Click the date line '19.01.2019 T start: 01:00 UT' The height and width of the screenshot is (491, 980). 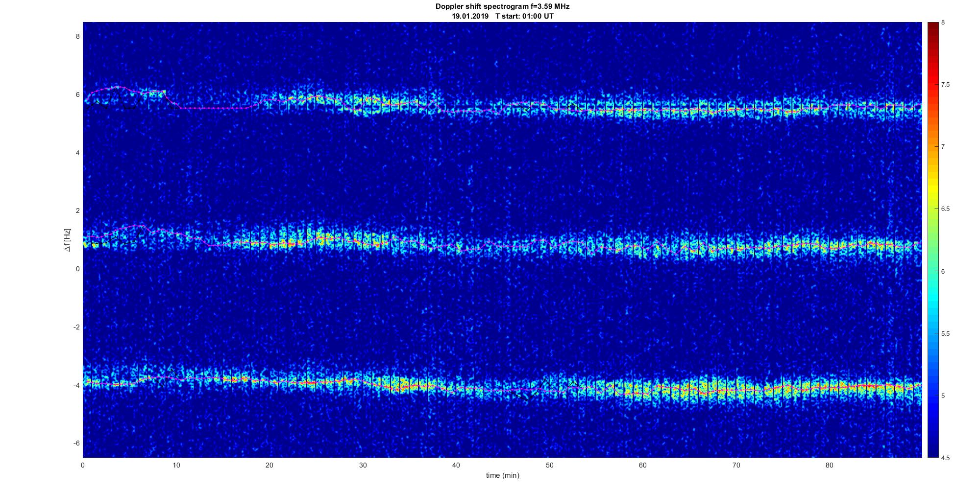(503, 16)
